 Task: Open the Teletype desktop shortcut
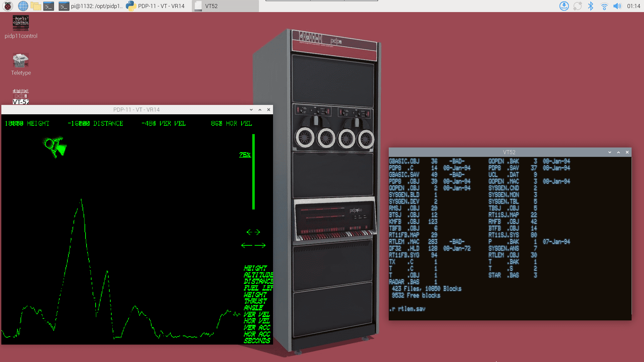point(21,60)
